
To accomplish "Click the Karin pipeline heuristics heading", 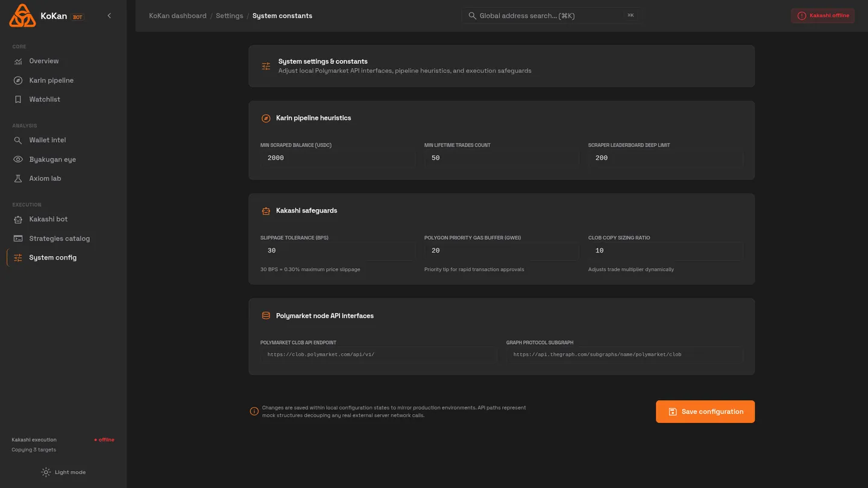I will pyautogui.click(x=313, y=118).
